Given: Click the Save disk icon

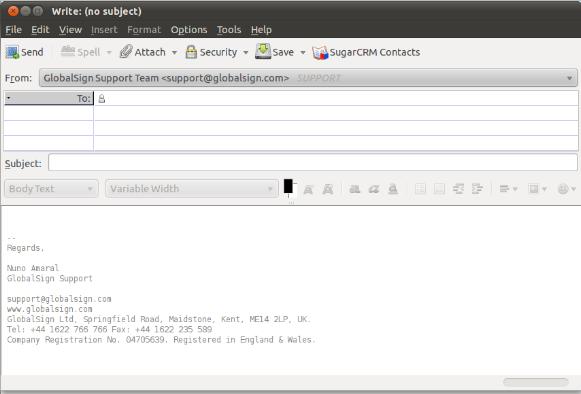Looking at the screenshot, I should [263, 52].
